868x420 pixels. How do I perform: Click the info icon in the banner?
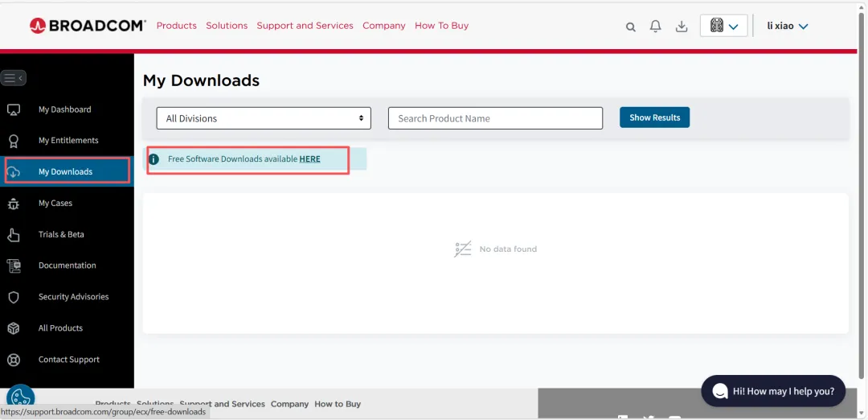(x=154, y=159)
